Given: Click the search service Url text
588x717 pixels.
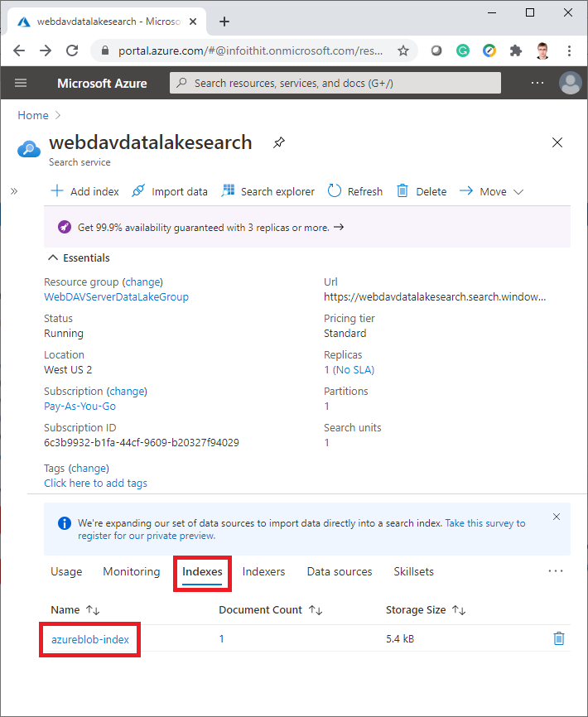Looking at the screenshot, I should point(435,296).
